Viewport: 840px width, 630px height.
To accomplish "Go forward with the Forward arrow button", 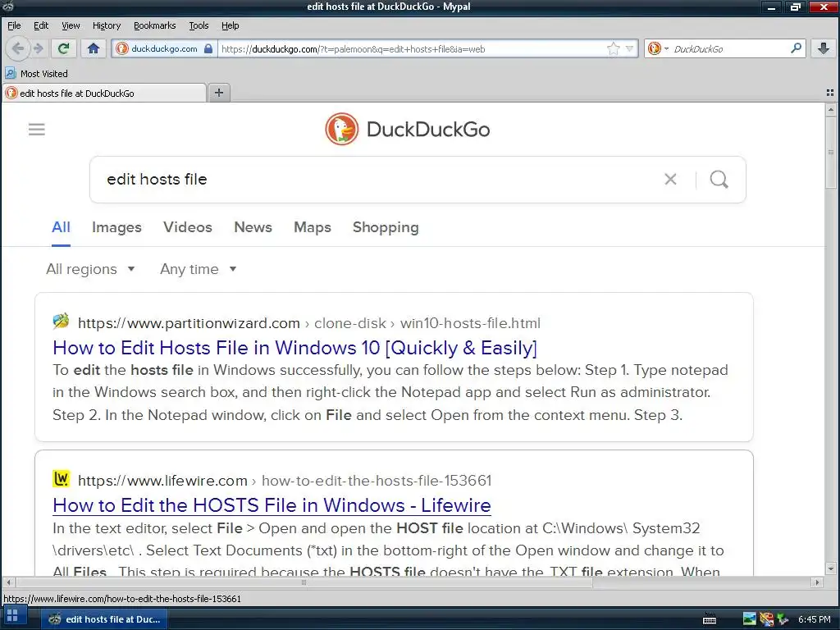I will pos(38,48).
